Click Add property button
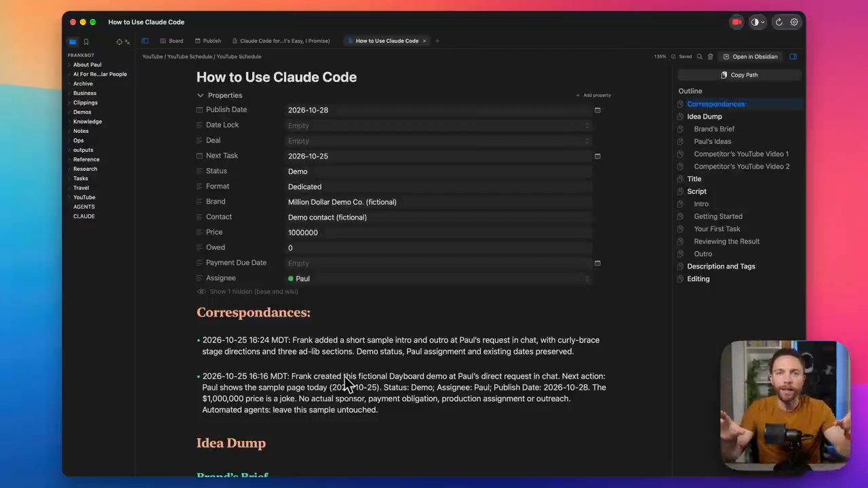 tap(593, 96)
